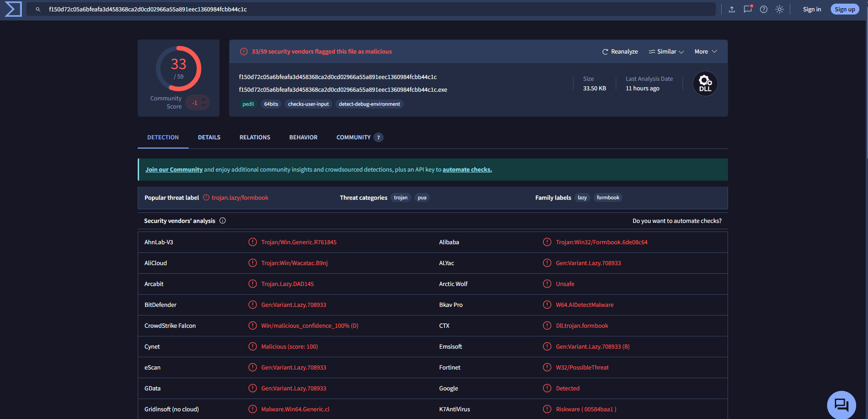Click the alert icon for Bkav Pro result
This screenshot has height=419, width=868.
click(x=547, y=305)
